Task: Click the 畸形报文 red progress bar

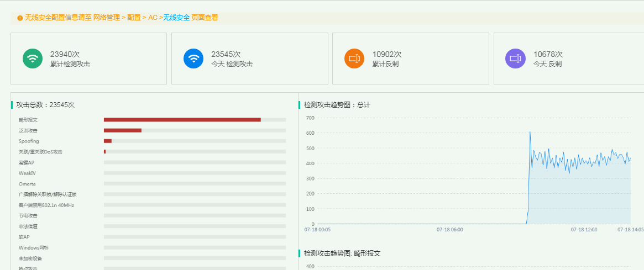Action: click(x=182, y=120)
